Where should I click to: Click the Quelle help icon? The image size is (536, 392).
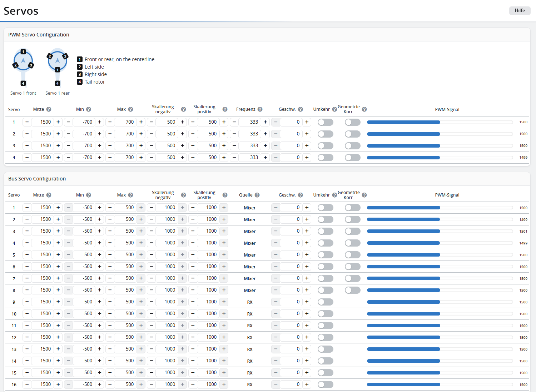coord(257,195)
